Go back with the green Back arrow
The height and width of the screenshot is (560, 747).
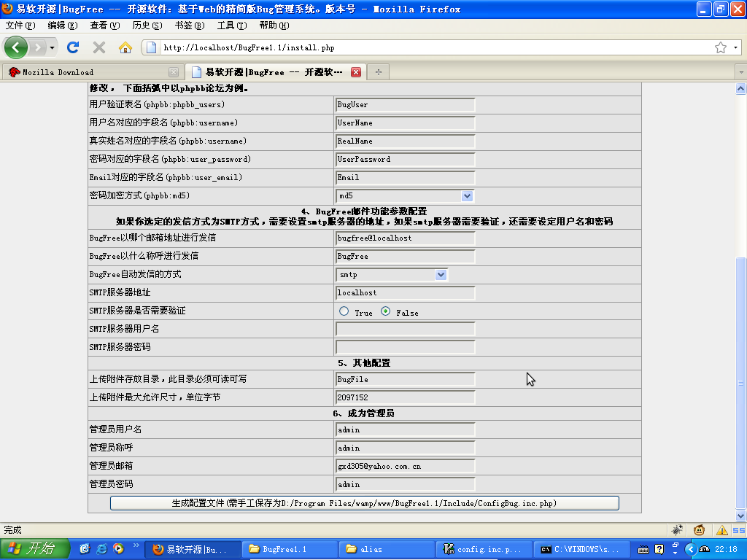point(16,47)
